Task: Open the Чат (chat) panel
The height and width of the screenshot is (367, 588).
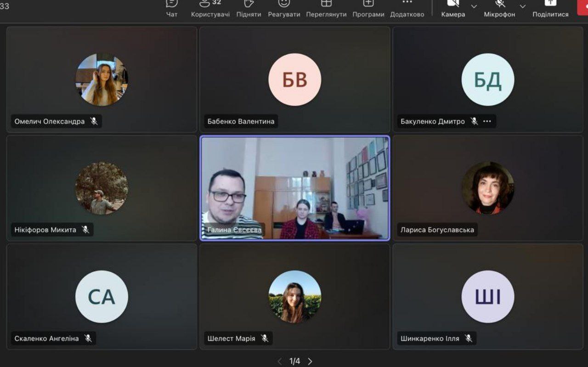Action: click(172, 8)
